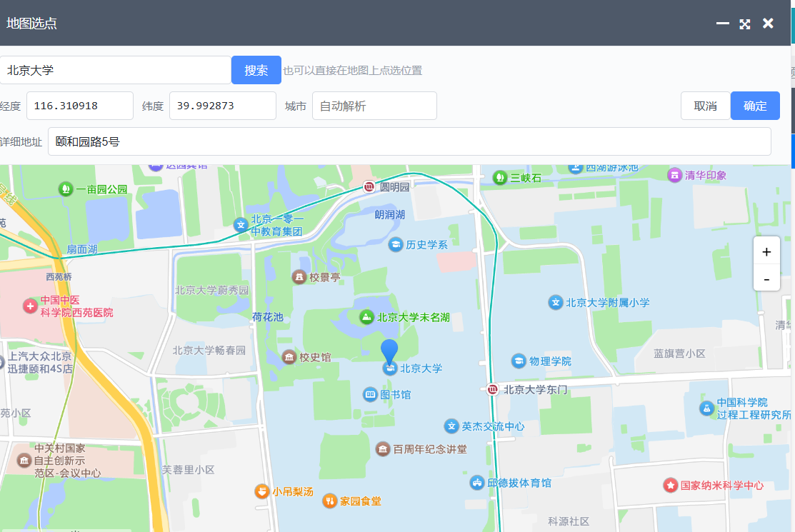Click the 物理学院 school icon
Screen dimensions: 795x532
519,361
